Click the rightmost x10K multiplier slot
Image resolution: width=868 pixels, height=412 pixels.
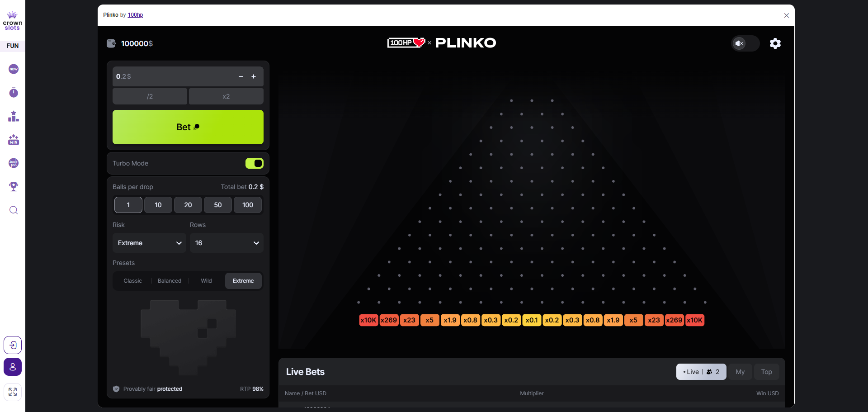coord(695,320)
